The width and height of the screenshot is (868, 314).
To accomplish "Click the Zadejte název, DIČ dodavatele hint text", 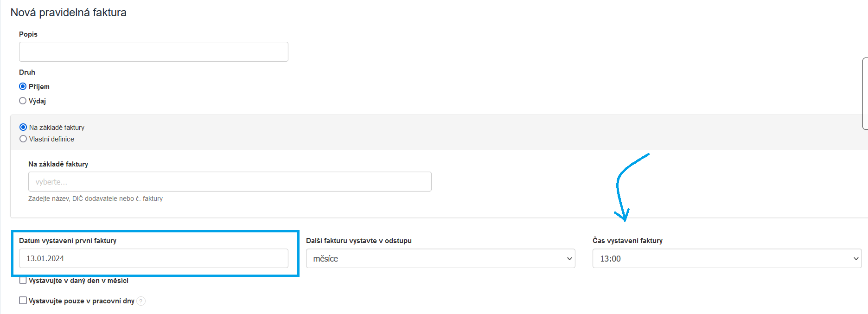I will (96, 199).
